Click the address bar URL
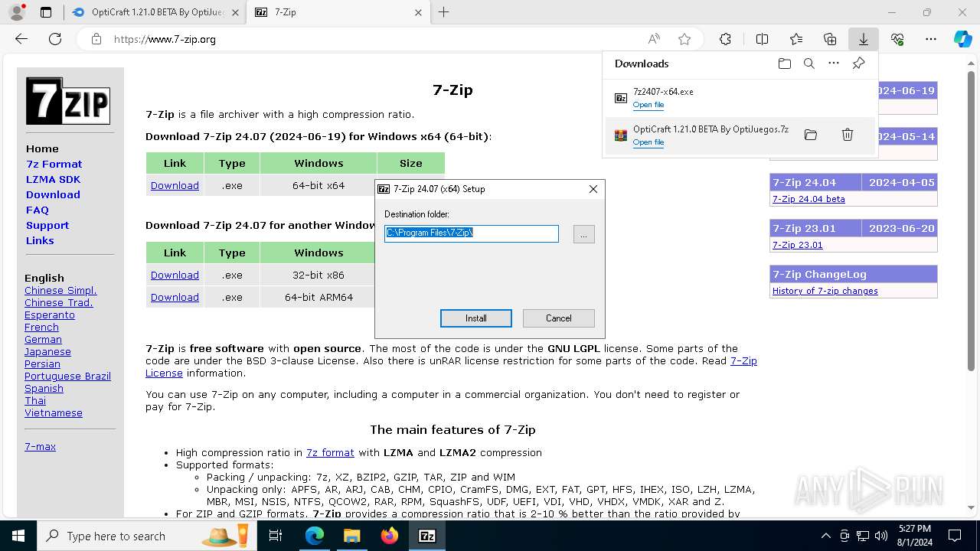Screen dimensions: 980x551 pos(165,39)
